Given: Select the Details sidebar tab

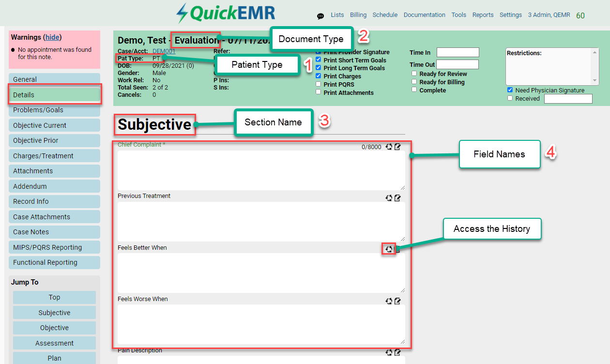Looking at the screenshot, I should pos(54,95).
